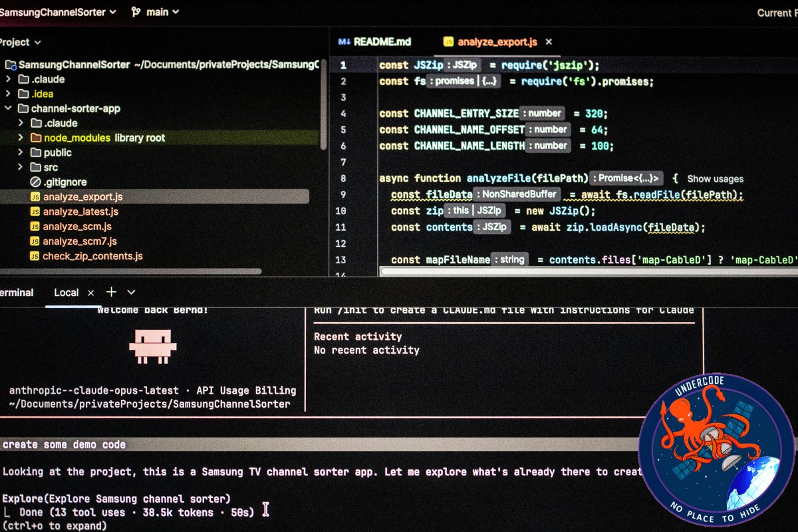Screen dimensions: 798x532
Task: Click the CHANNEL_ENTRY_SIZE constant
Action: [466, 114]
